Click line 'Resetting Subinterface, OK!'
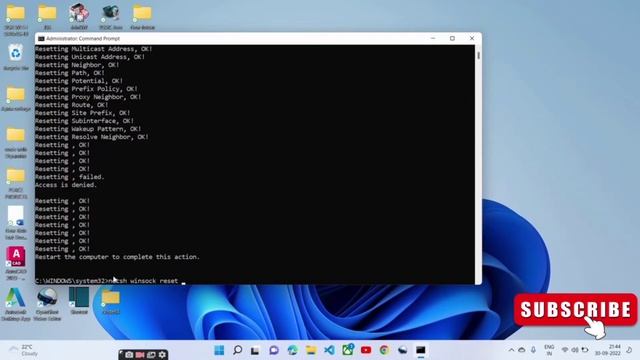 (x=84, y=121)
